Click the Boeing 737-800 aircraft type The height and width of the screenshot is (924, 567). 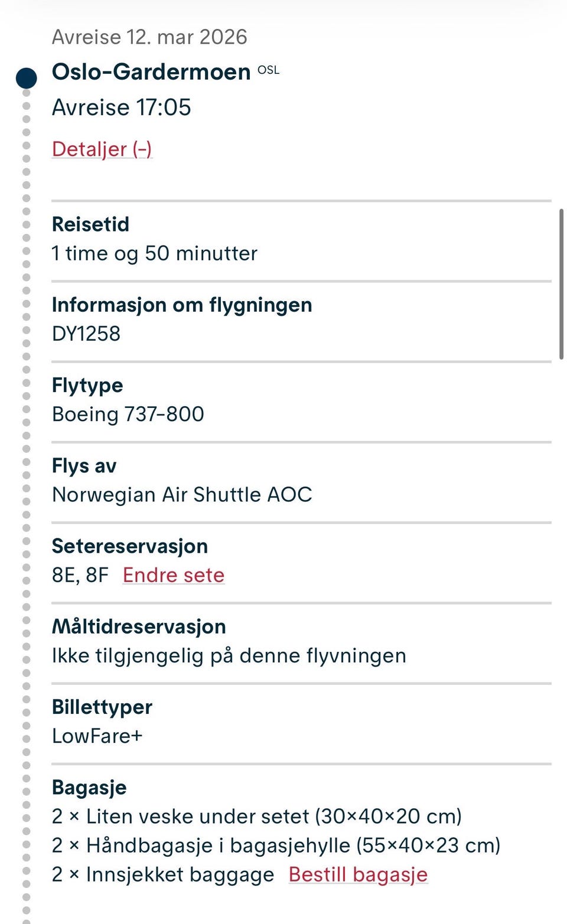128,414
